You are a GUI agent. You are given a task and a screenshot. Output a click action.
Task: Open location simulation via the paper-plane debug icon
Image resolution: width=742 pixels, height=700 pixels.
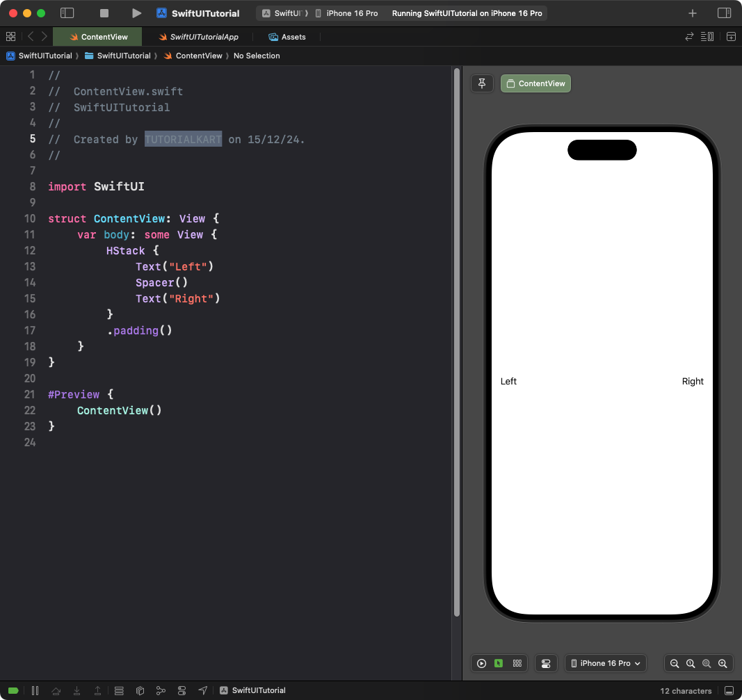pyautogui.click(x=202, y=690)
